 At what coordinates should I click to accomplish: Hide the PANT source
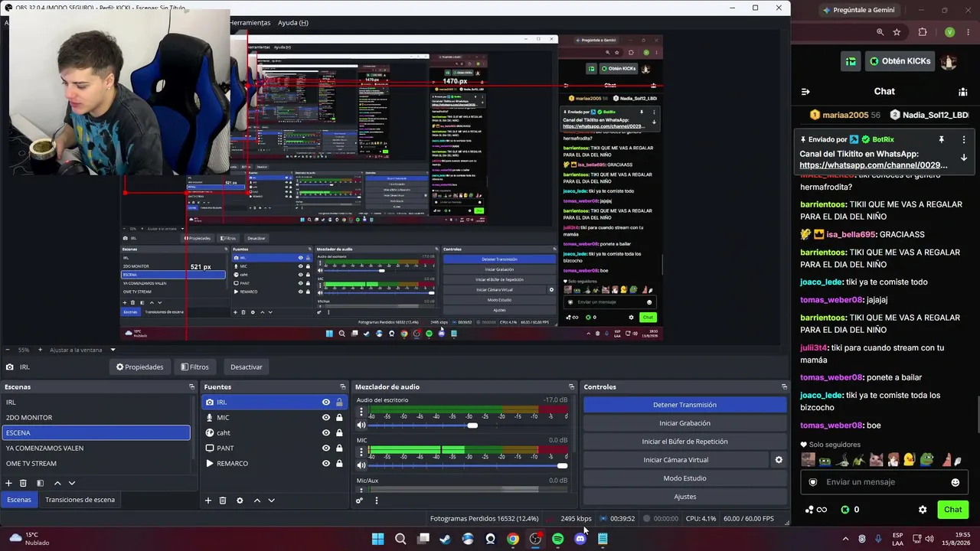click(x=326, y=448)
